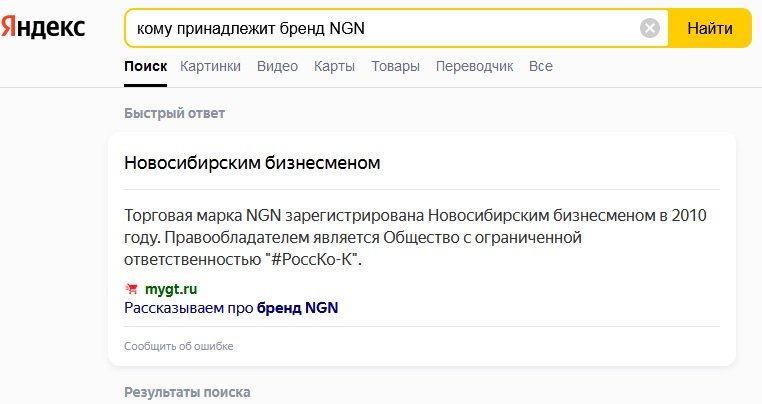Open the Переводчик tab

click(474, 66)
